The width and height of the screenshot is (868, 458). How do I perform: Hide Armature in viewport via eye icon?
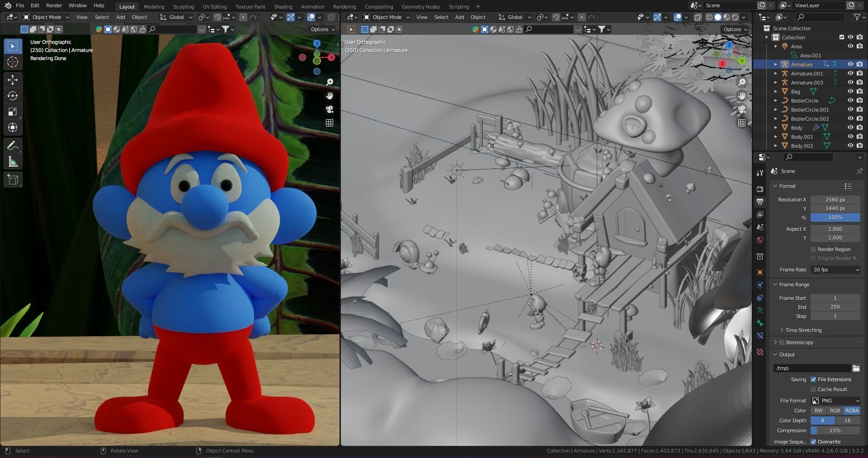(x=850, y=64)
